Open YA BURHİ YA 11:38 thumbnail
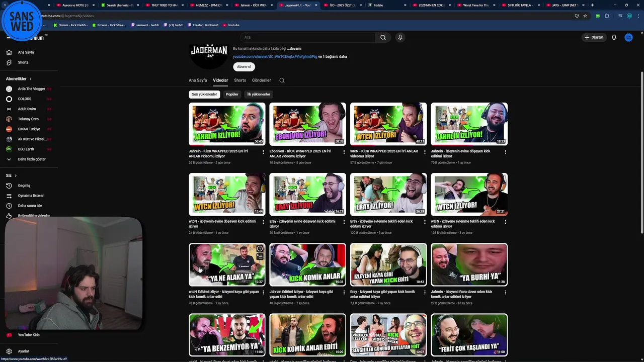The width and height of the screenshot is (644, 362). [469, 264]
